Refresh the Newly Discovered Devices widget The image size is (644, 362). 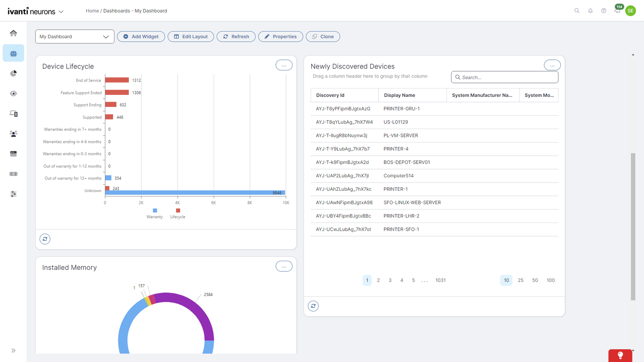pos(313,306)
